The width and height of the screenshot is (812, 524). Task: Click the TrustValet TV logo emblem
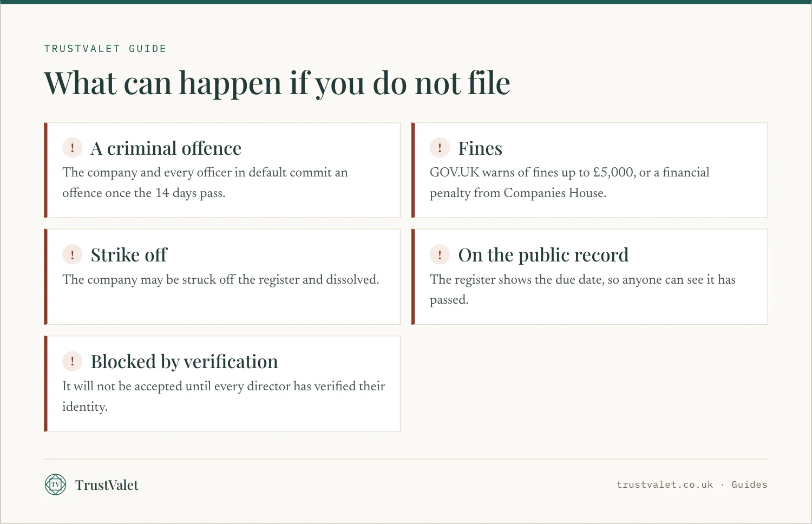click(x=55, y=484)
